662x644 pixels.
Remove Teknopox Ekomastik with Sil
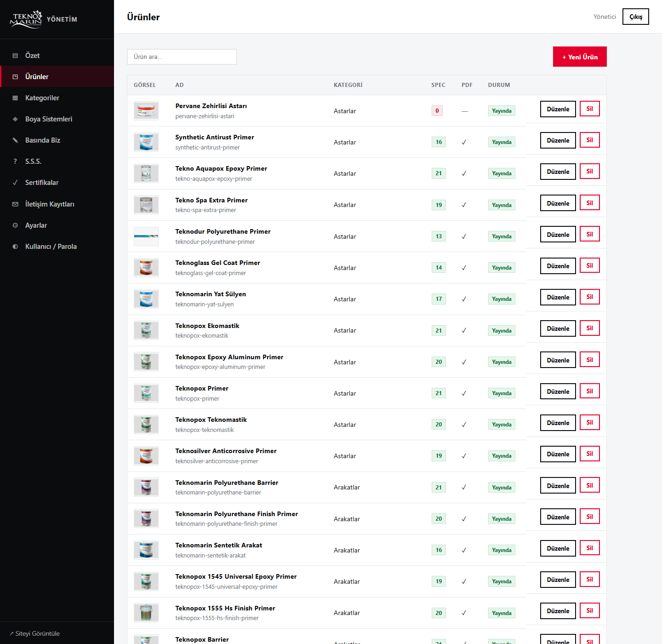590,328
